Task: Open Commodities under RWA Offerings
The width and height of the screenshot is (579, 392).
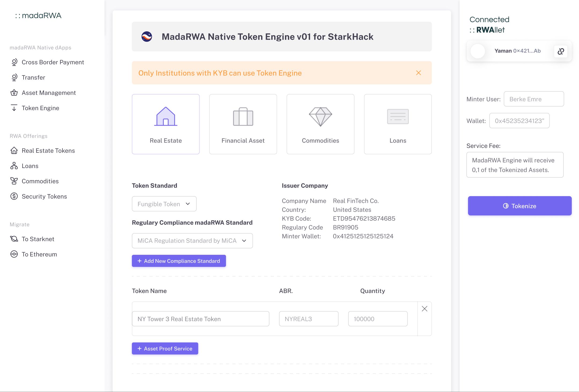Action: tap(34, 181)
